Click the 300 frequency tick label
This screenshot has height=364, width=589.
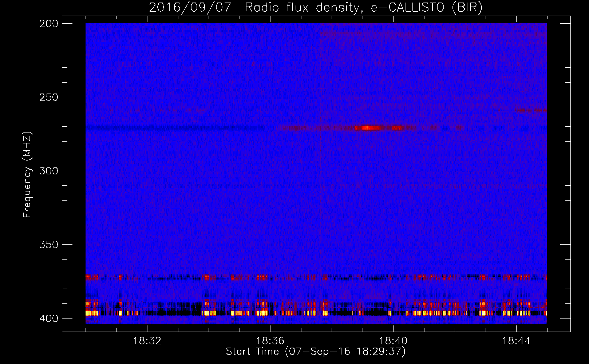click(x=49, y=171)
